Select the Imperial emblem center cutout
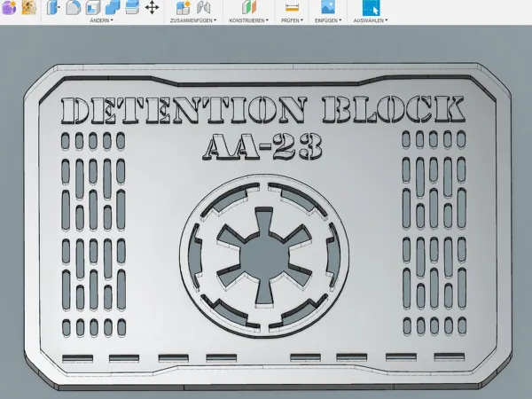The width and height of the screenshot is (532, 399). pyautogui.click(x=264, y=255)
